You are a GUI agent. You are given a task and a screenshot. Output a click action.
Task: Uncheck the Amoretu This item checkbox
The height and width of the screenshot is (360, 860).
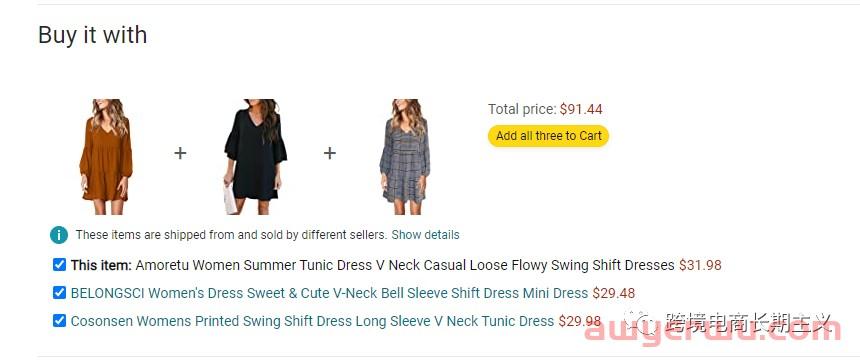click(x=59, y=265)
